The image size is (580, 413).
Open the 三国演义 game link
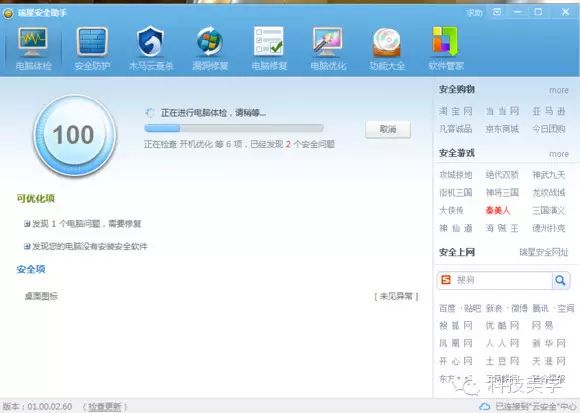click(549, 210)
